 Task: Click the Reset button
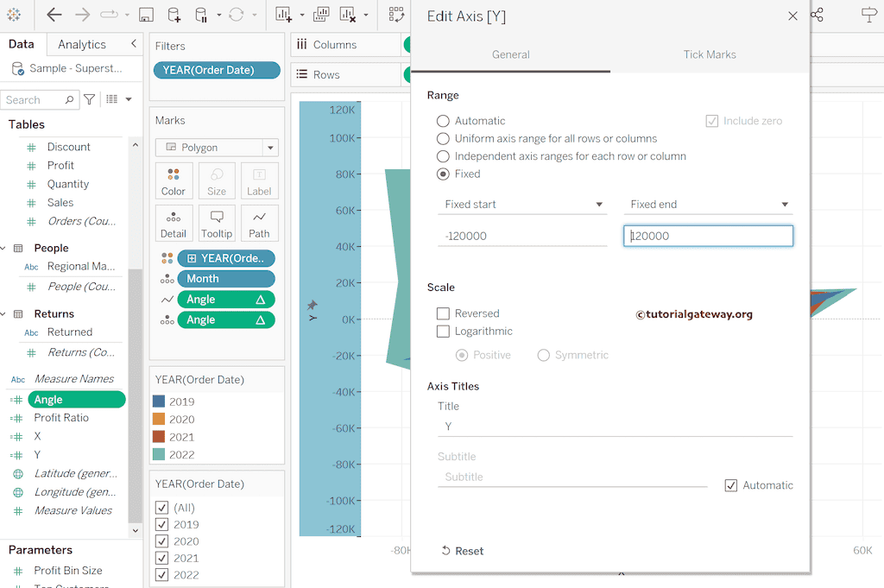(x=463, y=551)
